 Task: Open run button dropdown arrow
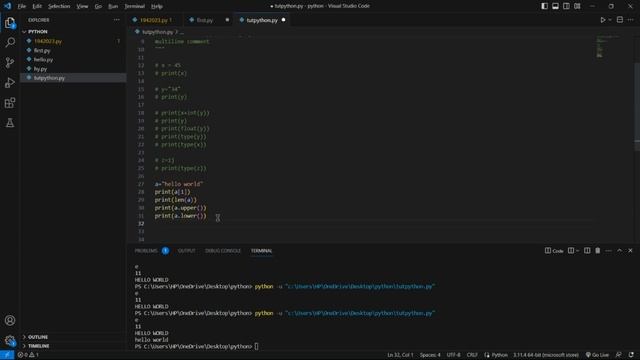pos(610,20)
